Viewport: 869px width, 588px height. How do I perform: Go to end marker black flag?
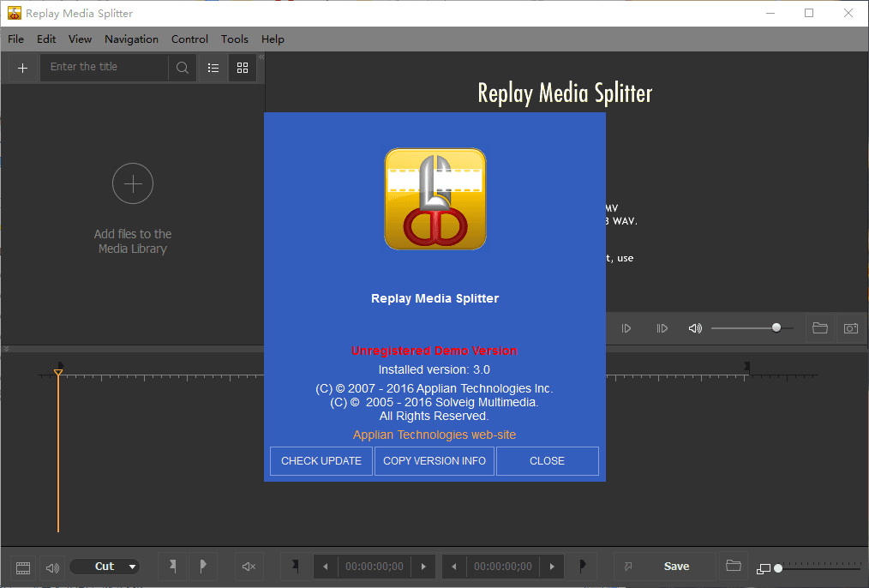tap(583, 567)
